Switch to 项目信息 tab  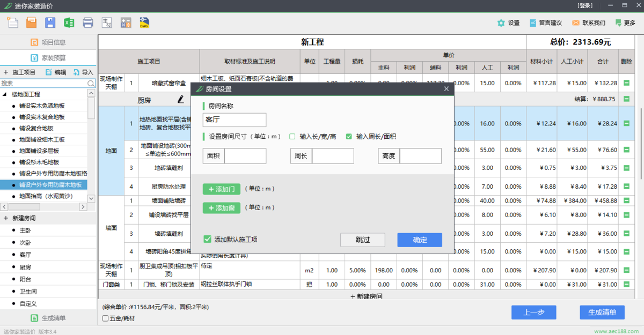pos(48,42)
